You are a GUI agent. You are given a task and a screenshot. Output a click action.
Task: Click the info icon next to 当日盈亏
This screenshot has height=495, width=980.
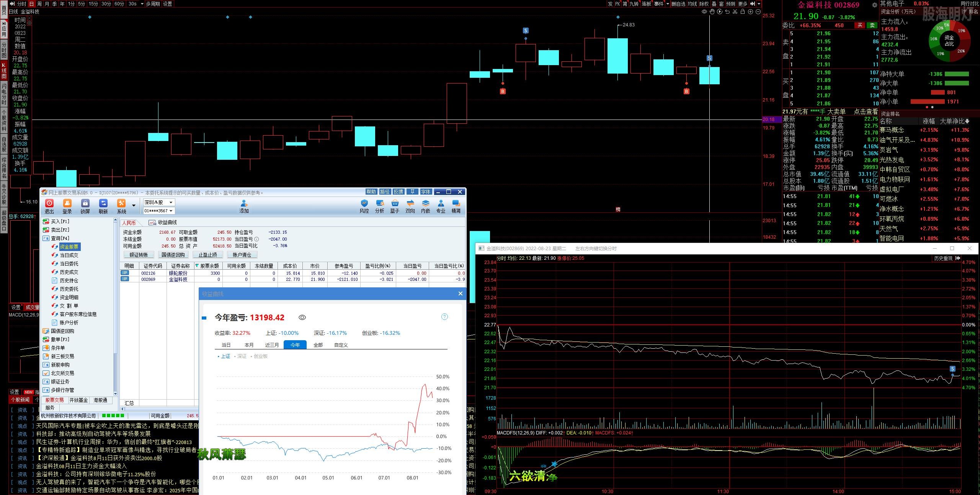pyautogui.click(x=256, y=239)
